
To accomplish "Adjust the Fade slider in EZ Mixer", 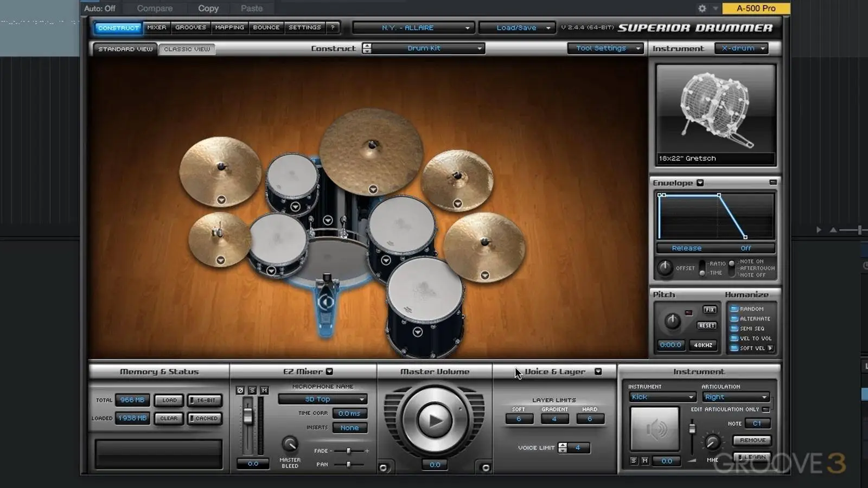I will click(x=349, y=451).
